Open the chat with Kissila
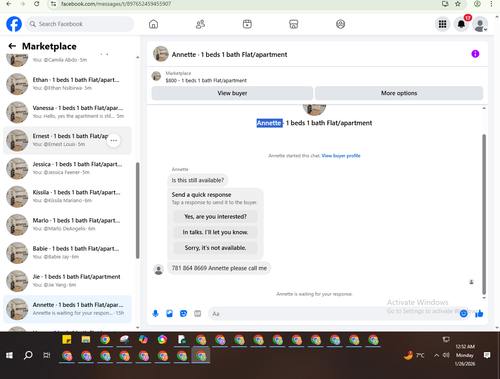 coord(67,196)
